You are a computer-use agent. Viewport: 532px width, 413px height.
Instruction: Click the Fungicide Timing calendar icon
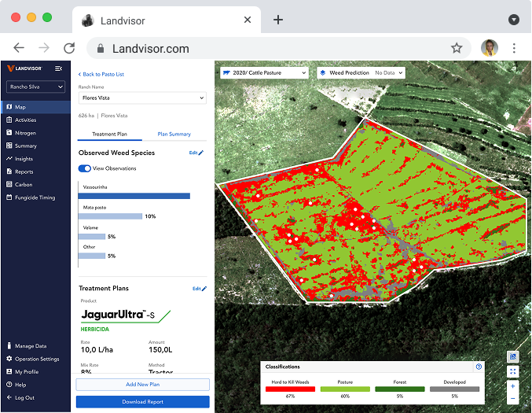pos(9,197)
